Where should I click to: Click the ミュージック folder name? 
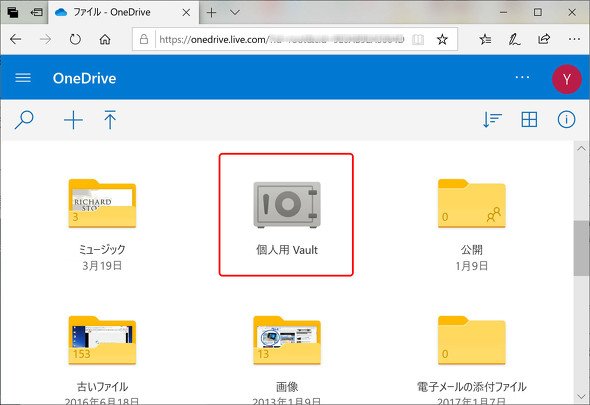[102, 249]
